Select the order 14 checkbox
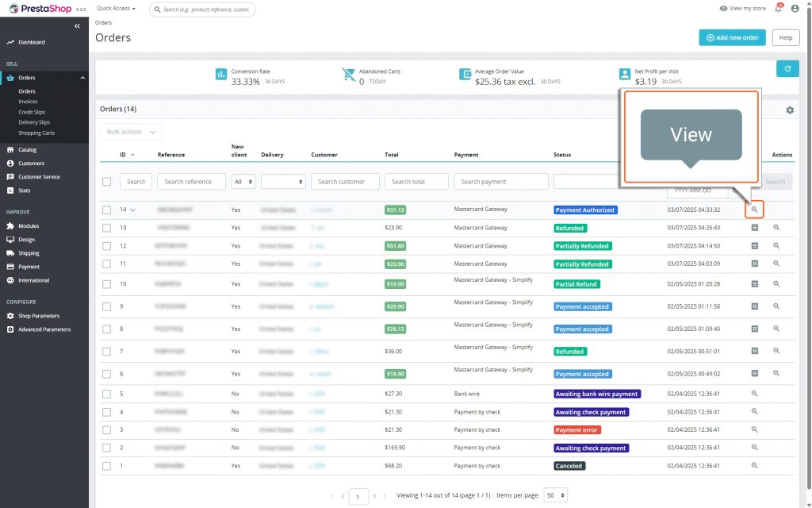 point(107,210)
